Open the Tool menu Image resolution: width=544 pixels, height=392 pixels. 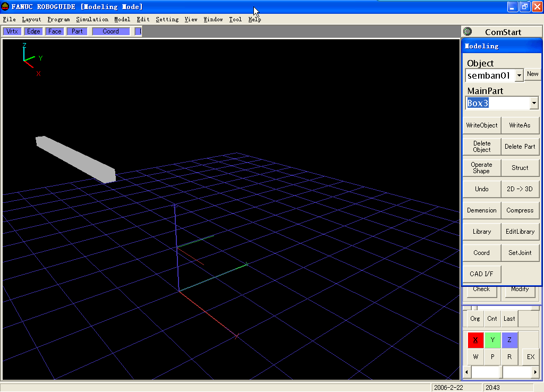click(235, 20)
